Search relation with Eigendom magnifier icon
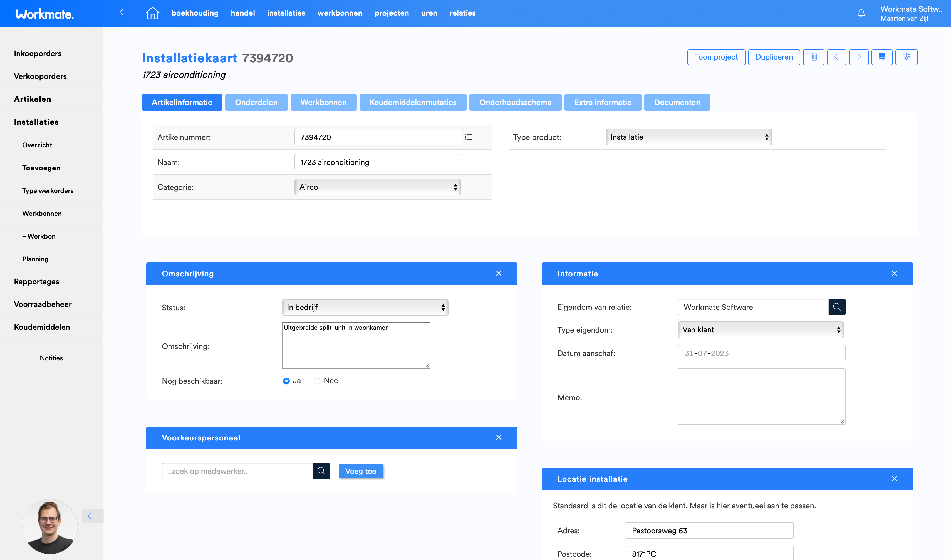951x560 pixels. point(837,307)
